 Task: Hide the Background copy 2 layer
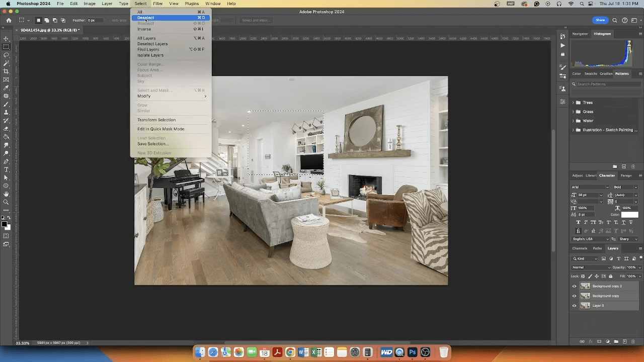click(x=574, y=286)
